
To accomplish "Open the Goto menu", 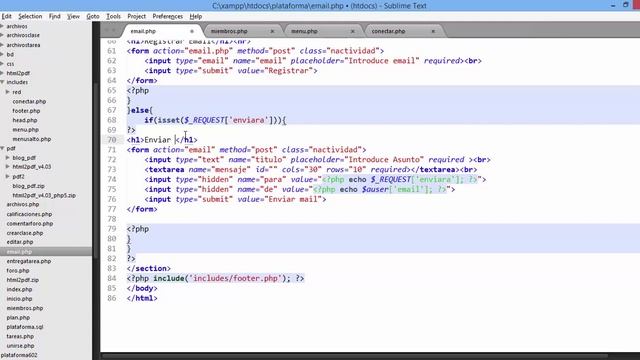I will coord(93,16).
